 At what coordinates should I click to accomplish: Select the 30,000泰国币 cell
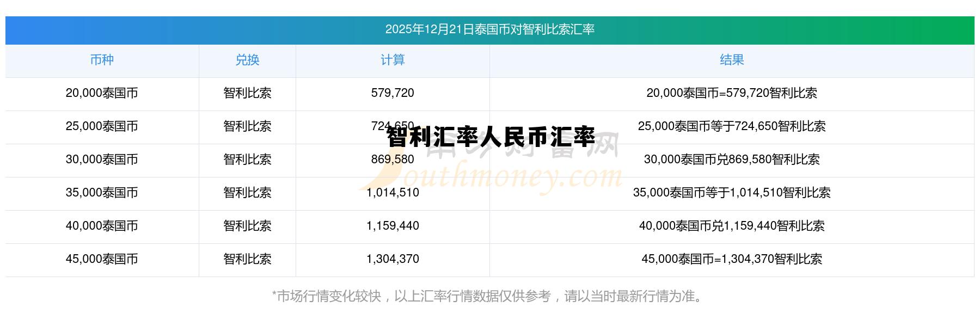pyautogui.click(x=102, y=159)
